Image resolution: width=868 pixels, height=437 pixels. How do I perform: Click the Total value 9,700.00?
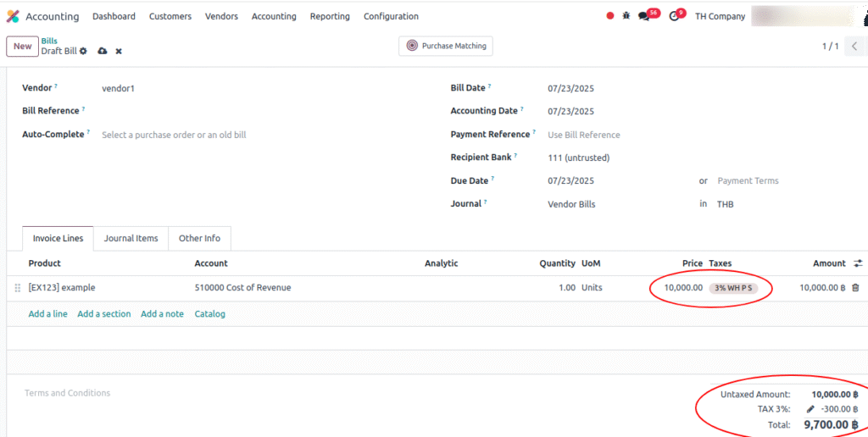(831, 424)
